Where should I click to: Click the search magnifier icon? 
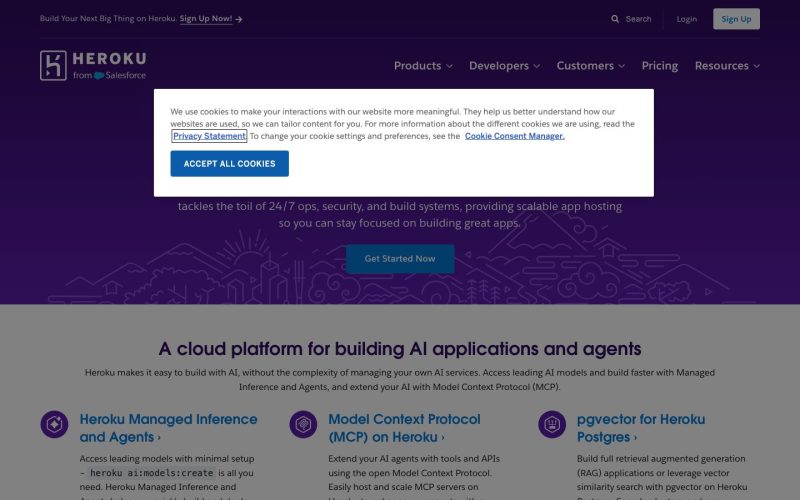[615, 19]
